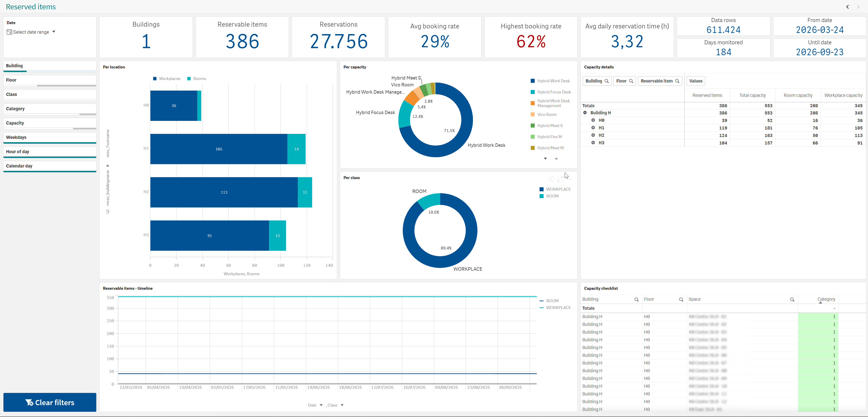
Task: Select the Rooms legend item in Per location
Action: tap(196, 79)
